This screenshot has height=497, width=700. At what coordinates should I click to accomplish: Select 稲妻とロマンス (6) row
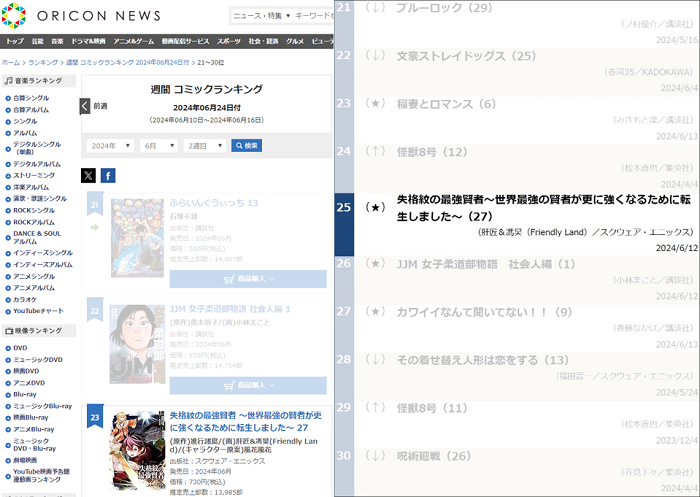pos(517,120)
